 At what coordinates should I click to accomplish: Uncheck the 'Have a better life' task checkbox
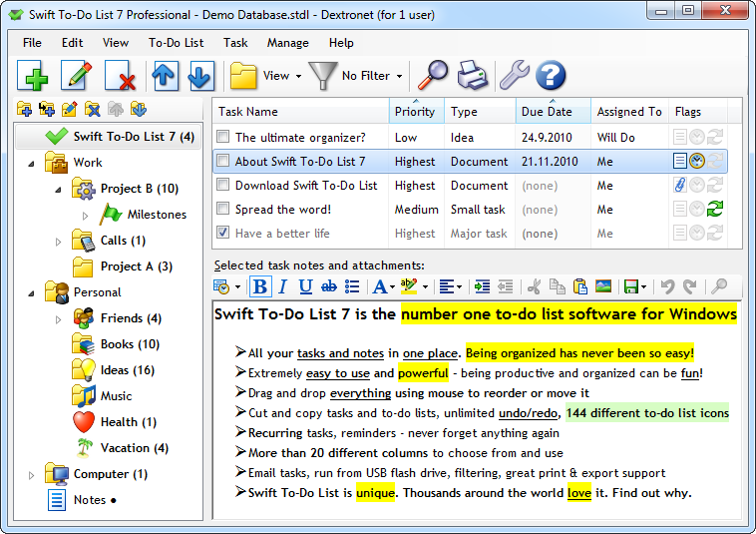pyautogui.click(x=223, y=234)
